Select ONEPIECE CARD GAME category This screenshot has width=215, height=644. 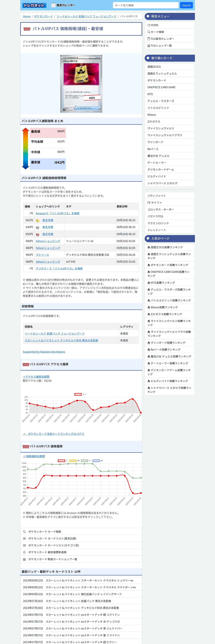point(170,87)
